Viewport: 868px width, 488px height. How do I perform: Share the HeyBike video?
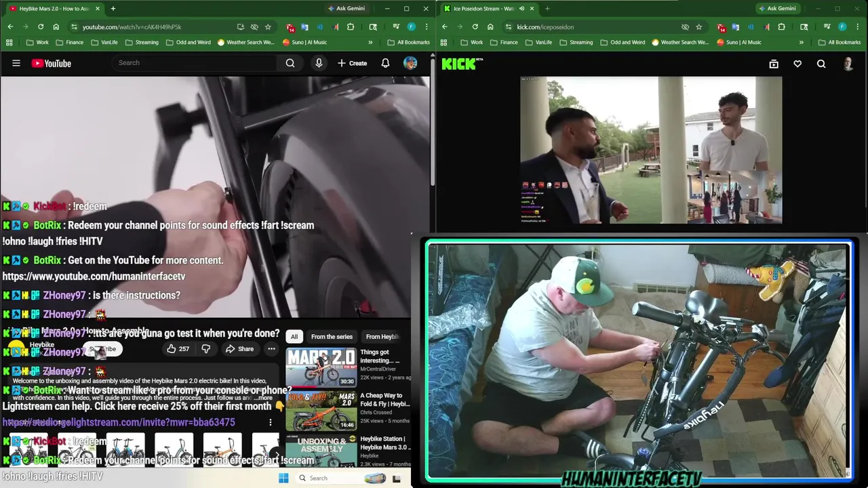pyautogui.click(x=239, y=348)
